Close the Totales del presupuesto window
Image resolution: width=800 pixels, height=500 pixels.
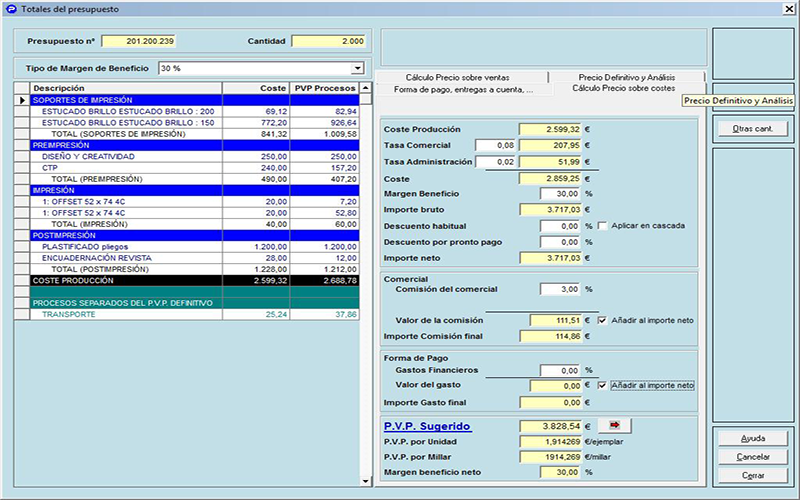click(x=789, y=9)
